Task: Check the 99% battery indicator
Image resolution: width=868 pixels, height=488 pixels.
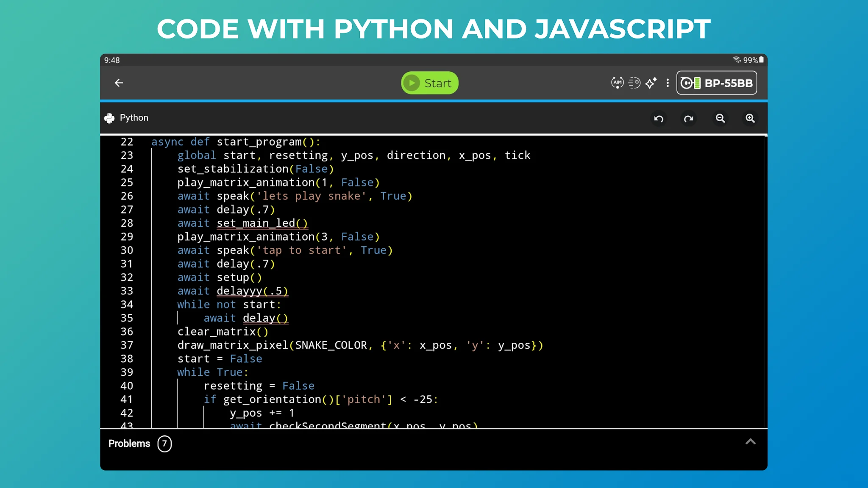Action: tap(754, 60)
